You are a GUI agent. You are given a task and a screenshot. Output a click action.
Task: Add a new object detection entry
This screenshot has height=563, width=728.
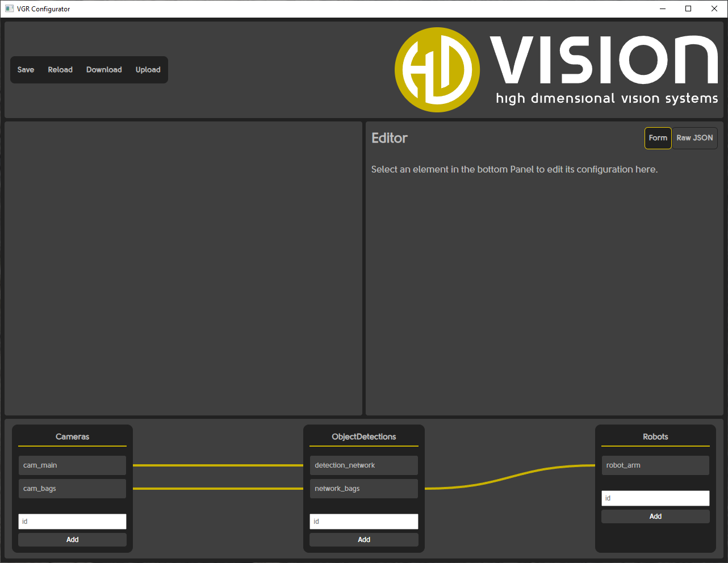(x=364, y=540)
